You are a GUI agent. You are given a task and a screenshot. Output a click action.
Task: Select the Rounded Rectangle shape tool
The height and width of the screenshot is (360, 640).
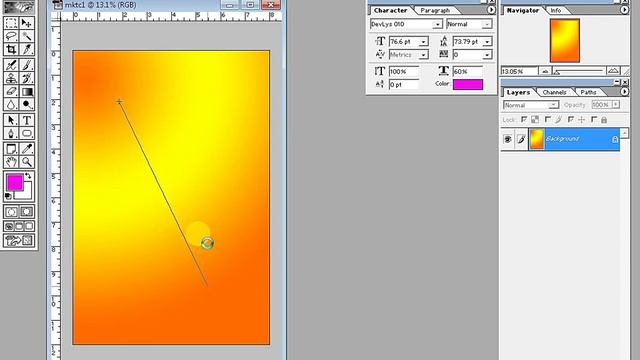(27, 133)
